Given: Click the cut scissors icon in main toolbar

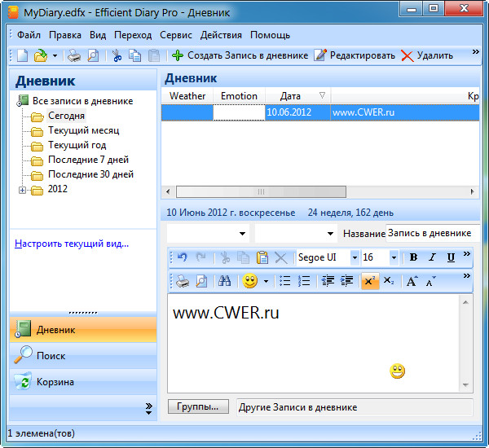Looking at the screenshot, I should coord(117,55).
